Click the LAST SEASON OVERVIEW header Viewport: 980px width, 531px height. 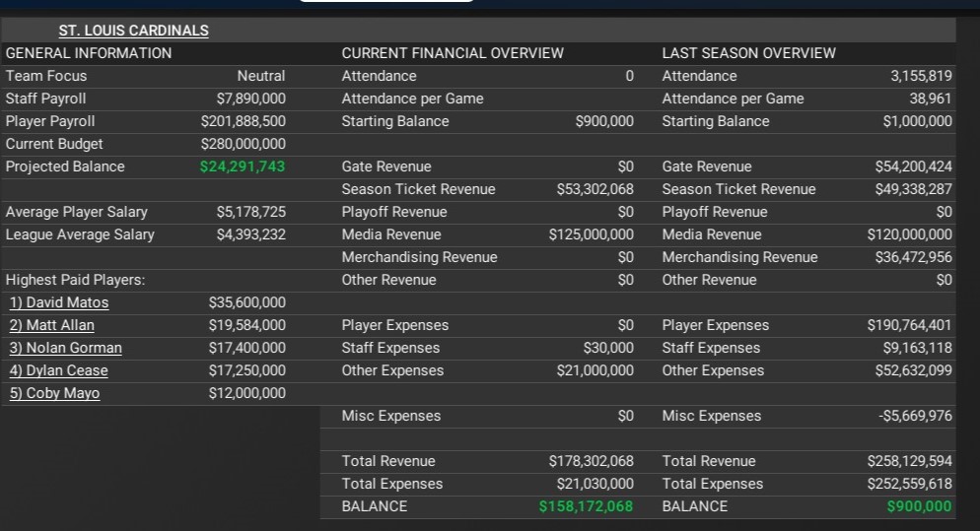click(748, 53)
